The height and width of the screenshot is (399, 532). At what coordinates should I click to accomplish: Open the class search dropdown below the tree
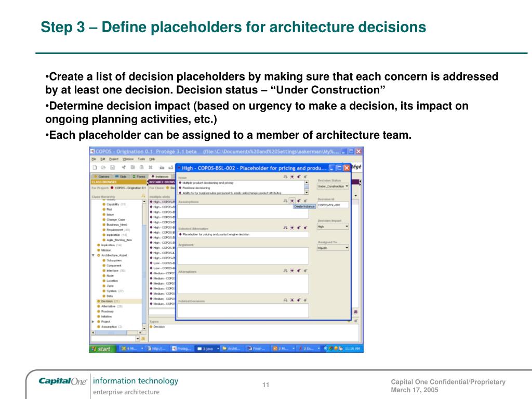click(138, 339)
